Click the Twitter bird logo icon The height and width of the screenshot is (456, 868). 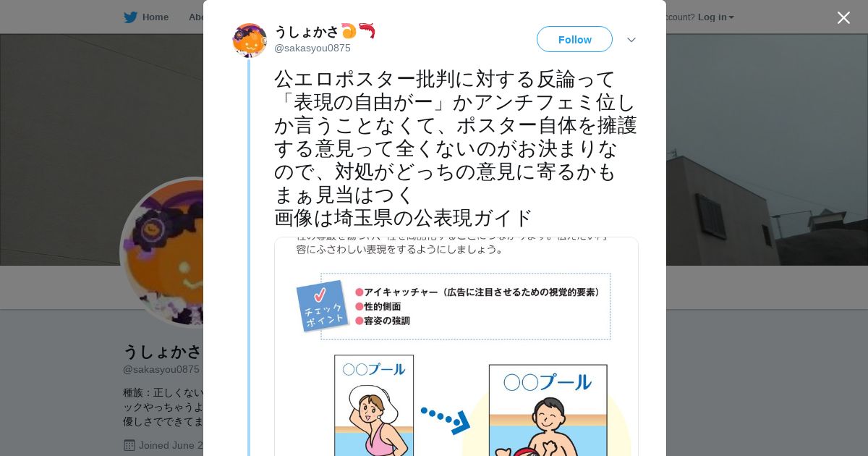[130, 17]
